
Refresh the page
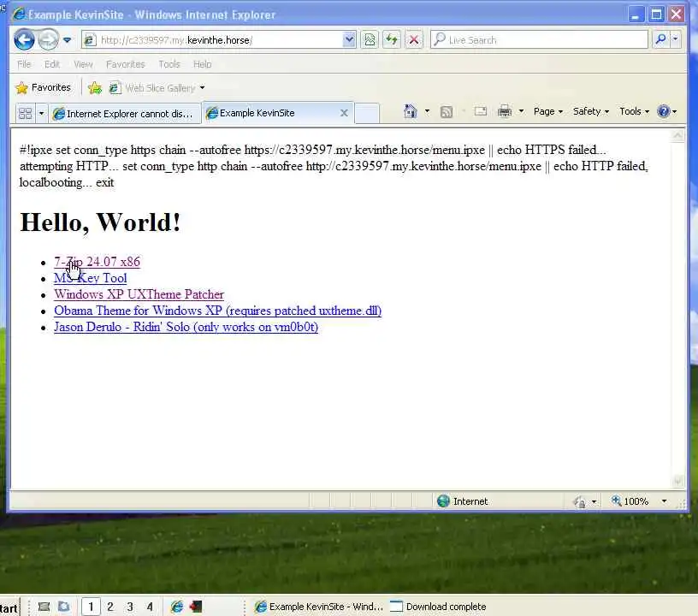coord(392,40)
